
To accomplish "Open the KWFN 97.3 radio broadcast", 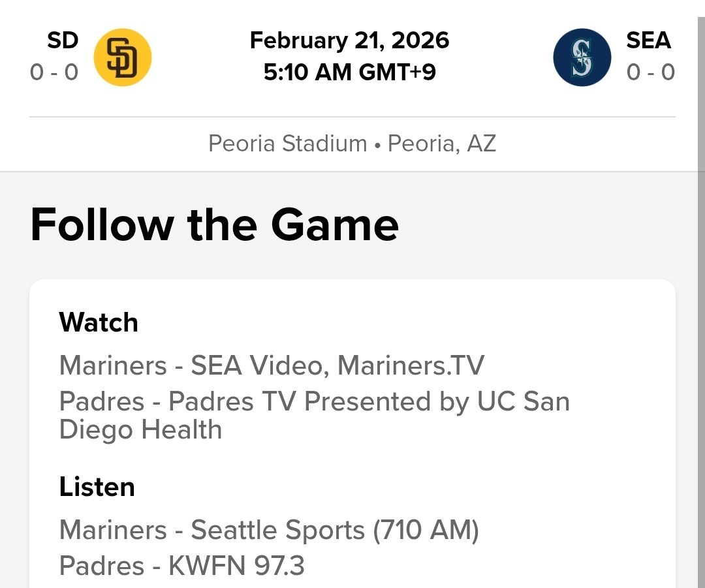I will coord(236,566).
